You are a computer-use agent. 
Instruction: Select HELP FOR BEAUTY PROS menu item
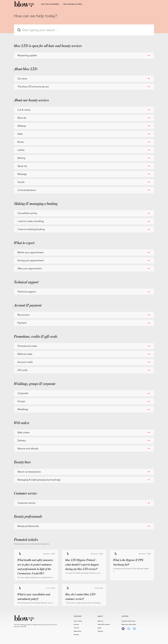pyautogui.click(x=73, y=4)
